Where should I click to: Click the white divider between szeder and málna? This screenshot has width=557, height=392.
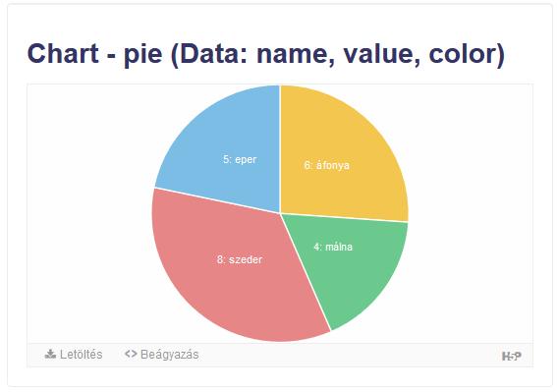click(306, 272)
